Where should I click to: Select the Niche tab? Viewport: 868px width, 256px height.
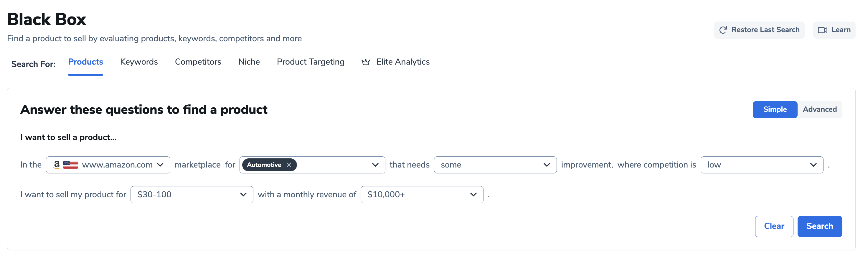tap(249, 62)
